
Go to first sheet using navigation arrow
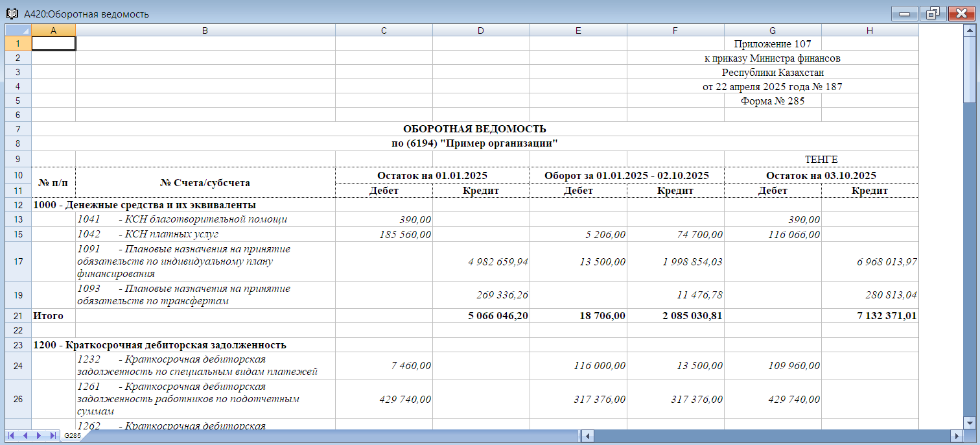click(12, 436)
